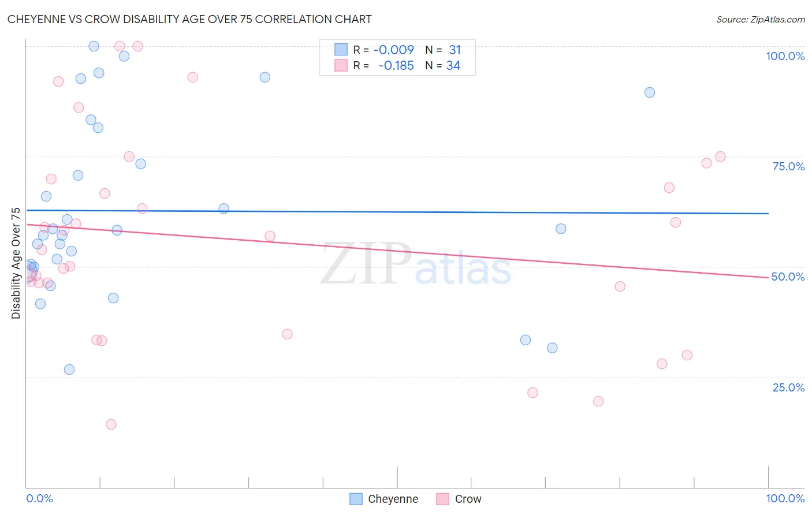Open the Source: ZipAtlas.com link
This screenshot has width=812, height=515.
[761, 19]
